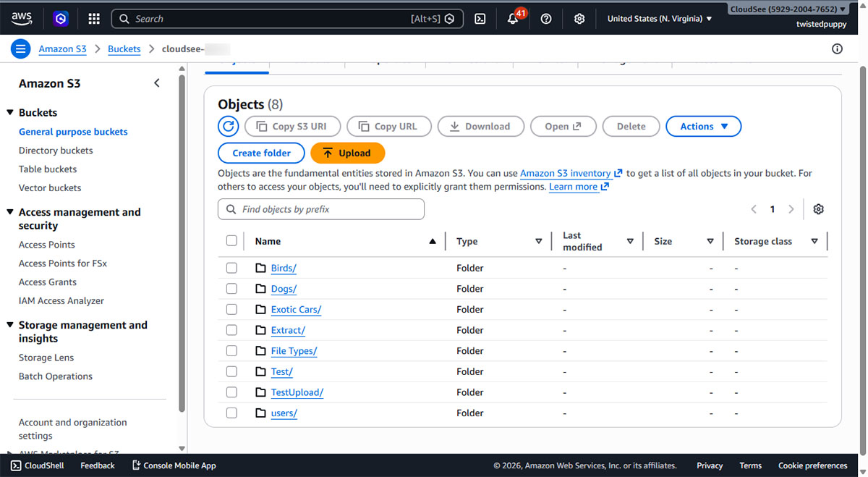The height and width of the screenshot is (477, 868).
Task: Collapse the Buckets section
Action: click(x=10, y=113)
